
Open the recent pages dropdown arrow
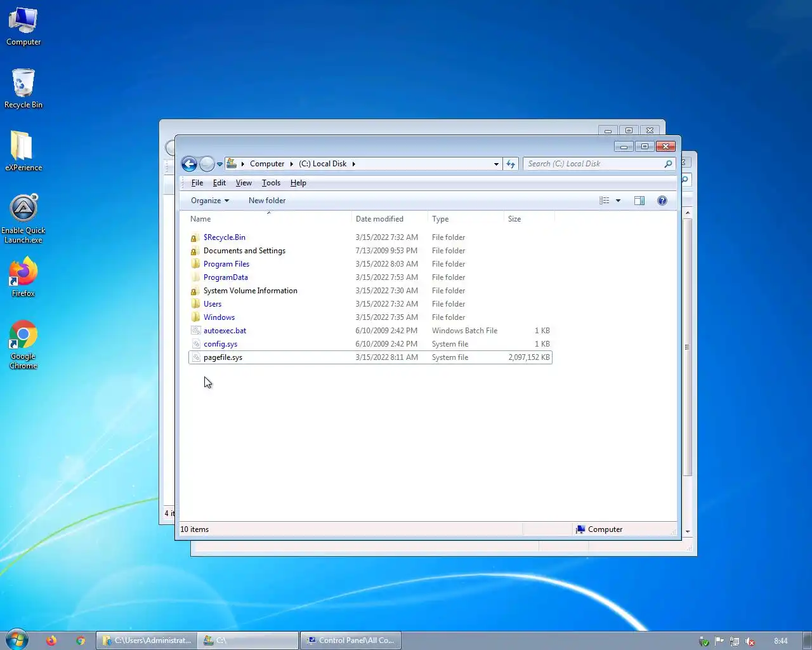click(219, 164)
